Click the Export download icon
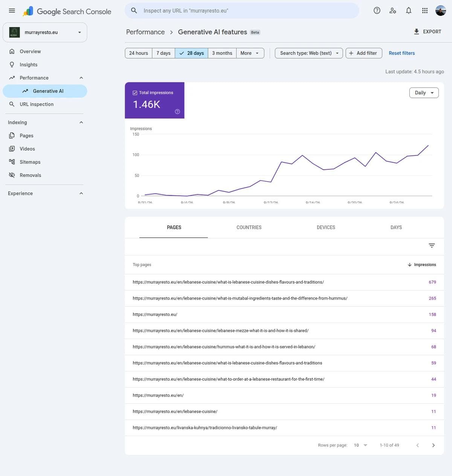The width and height of the screenshot is (452, 476). pos(417,32)
